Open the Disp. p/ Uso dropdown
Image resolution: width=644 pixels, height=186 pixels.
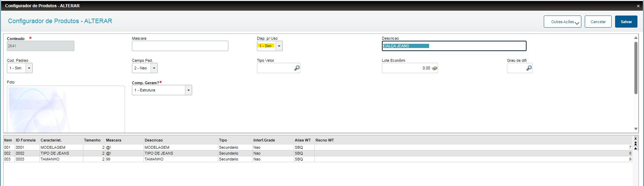click(x=279, y=46)
